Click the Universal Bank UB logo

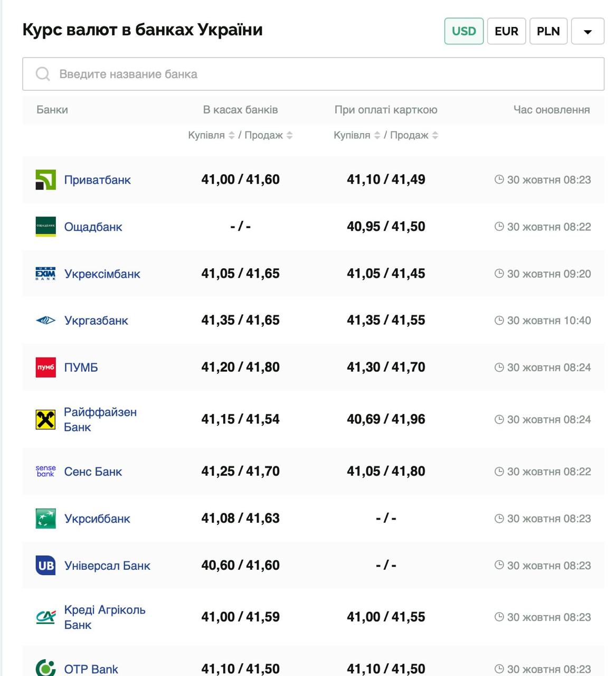(45, 566)
